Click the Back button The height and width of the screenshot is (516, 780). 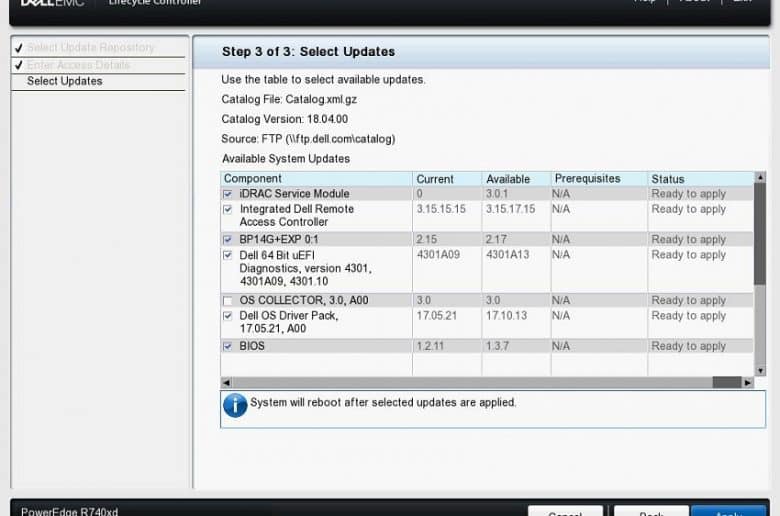tap(651, 512)
